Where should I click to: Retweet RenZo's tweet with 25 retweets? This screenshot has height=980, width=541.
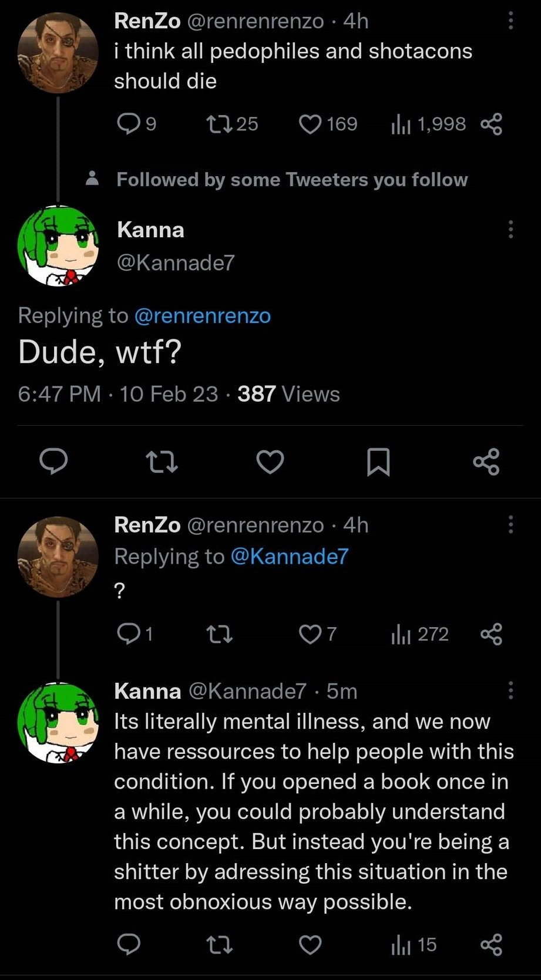[220, 124]
